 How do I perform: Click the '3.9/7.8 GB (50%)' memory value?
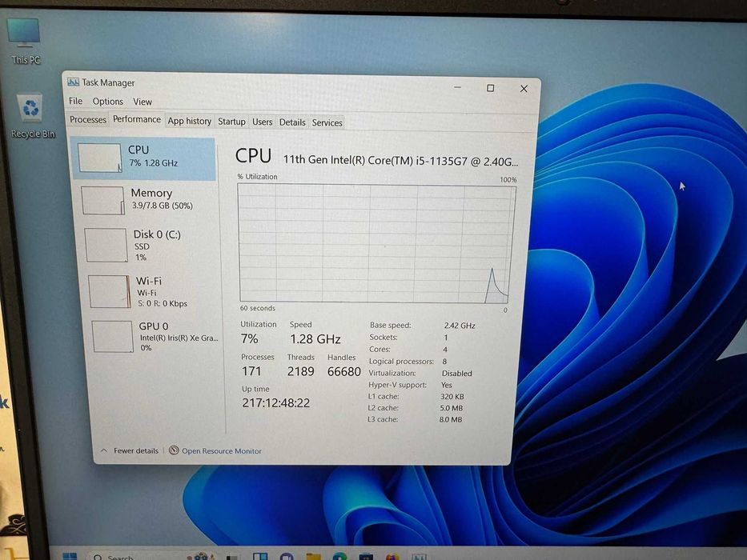[162, 206]
